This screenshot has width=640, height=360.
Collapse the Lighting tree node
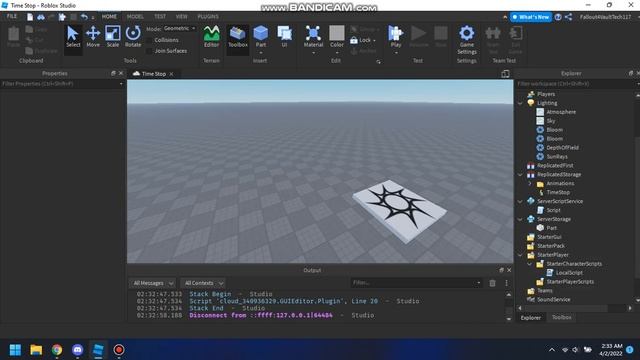coord(520,103)
